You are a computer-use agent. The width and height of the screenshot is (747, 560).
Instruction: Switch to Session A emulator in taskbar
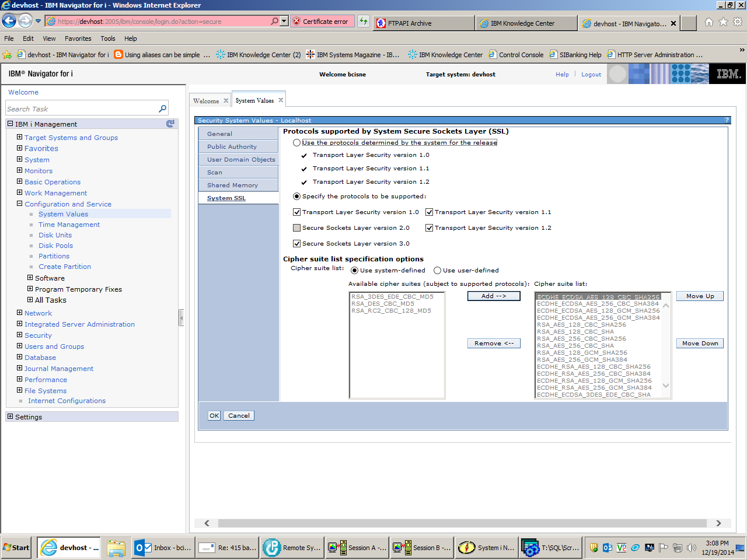357,548
